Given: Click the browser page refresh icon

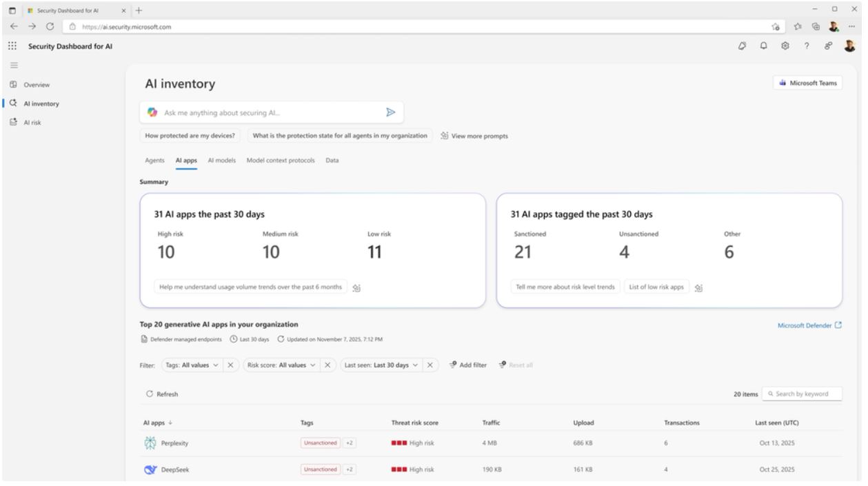Looking at the screenshot, I should 48,28.
